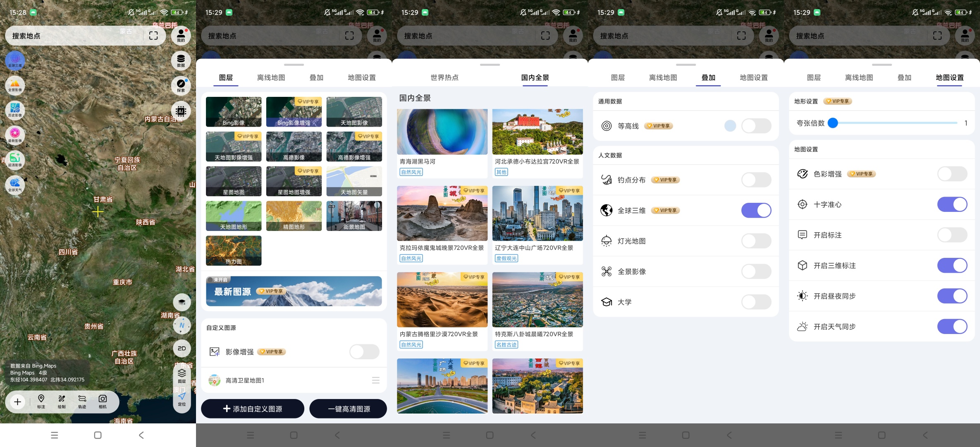This screenshot has width=980, height=447.
Task: Open the 历史影像 sidebar icon on the map
Action: (x=15, y=110)
